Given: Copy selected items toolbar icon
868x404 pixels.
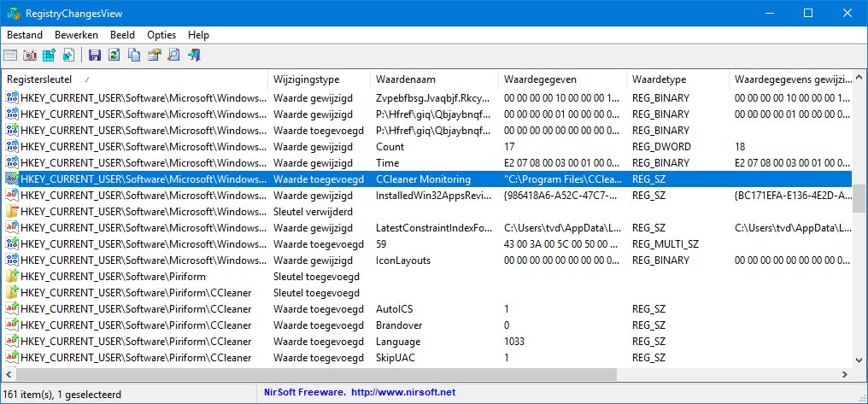Looking at the screenshot, I should pyautogui.click(x=133, y=55).
